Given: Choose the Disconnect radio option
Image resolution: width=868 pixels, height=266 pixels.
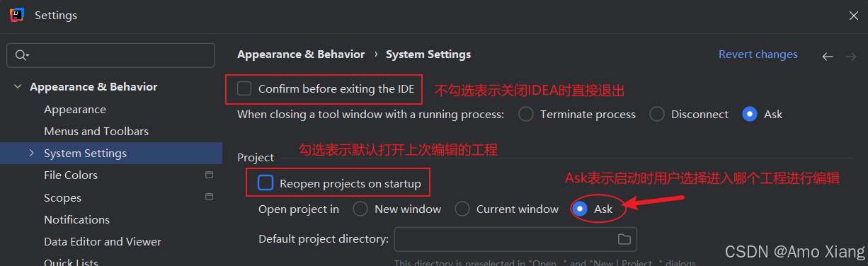Looking at the screenshot, I should [x=657, y=114].
